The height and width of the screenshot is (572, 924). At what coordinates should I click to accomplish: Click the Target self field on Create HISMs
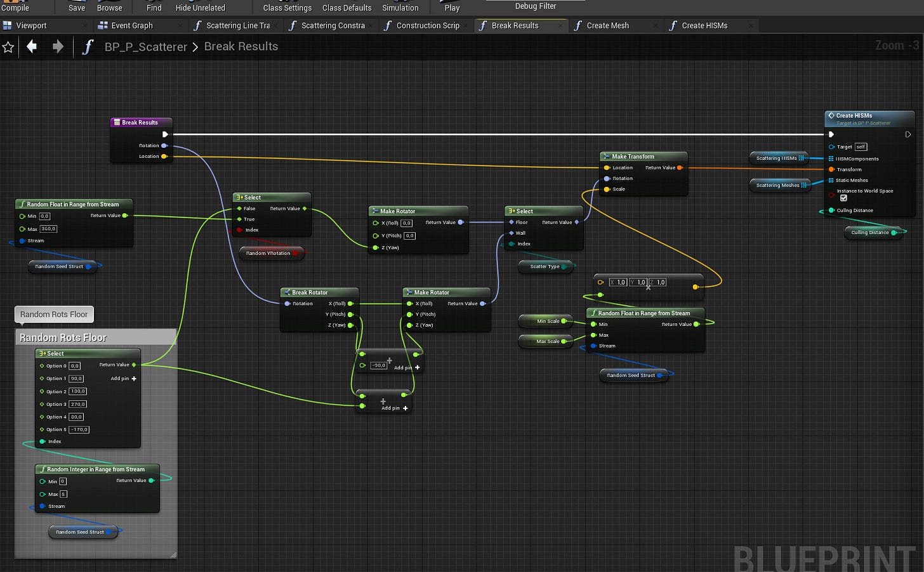[x=861, y=146]
